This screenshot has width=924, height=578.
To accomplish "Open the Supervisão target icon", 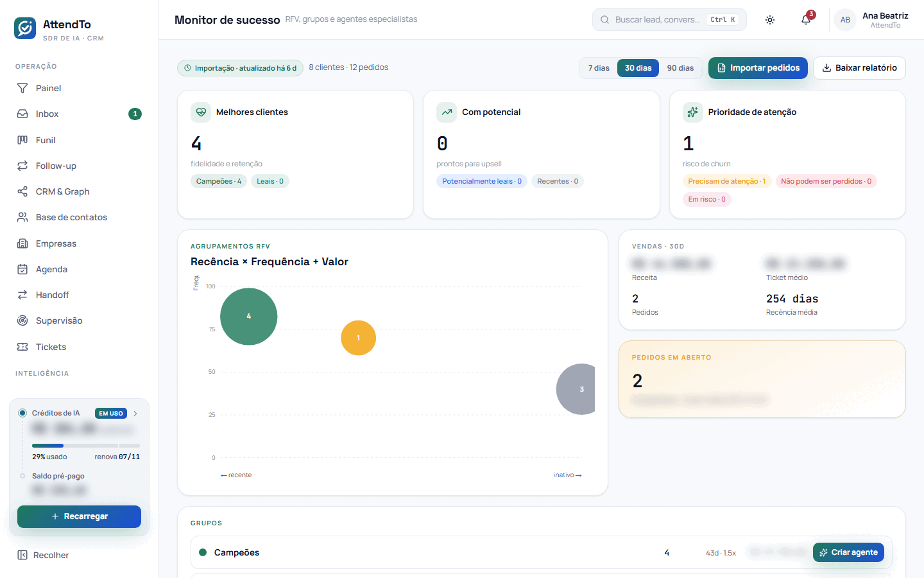I will tap(22, 320).
